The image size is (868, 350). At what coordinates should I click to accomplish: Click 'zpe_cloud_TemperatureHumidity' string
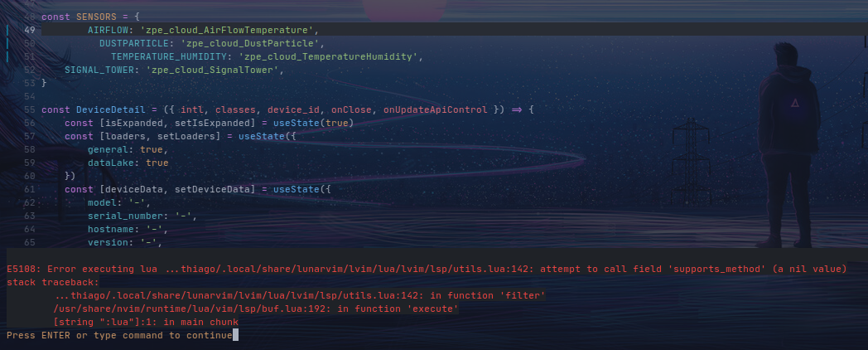click(327, 56)
